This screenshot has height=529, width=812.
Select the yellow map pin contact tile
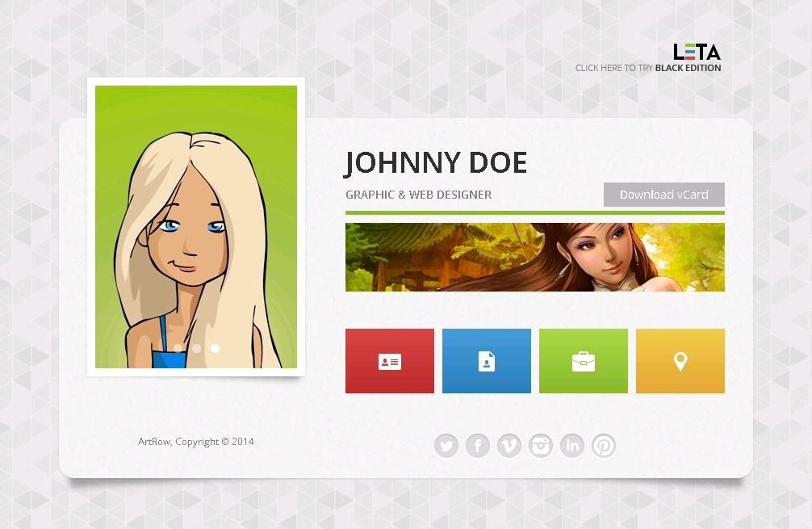(x=680, y=361)
